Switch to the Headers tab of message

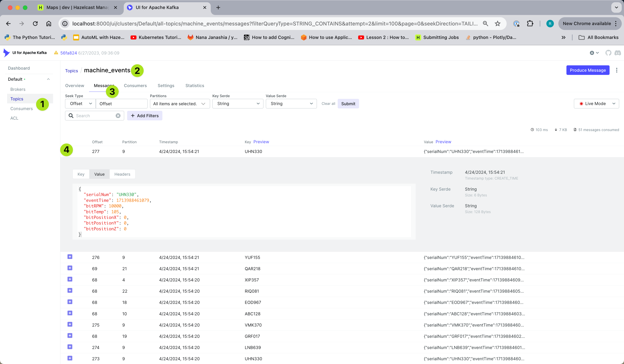pyautogui.click(x=122, y=174)
